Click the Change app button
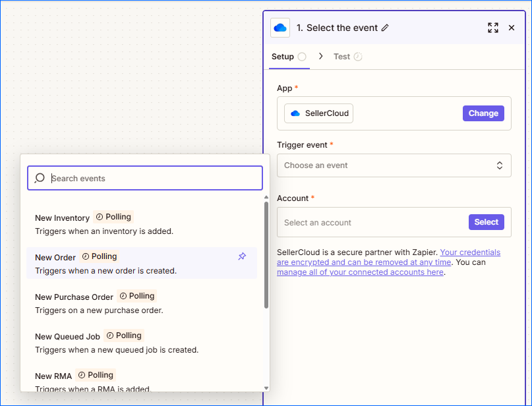This screenshot has height=406, width=532. (x=483, y=113)
